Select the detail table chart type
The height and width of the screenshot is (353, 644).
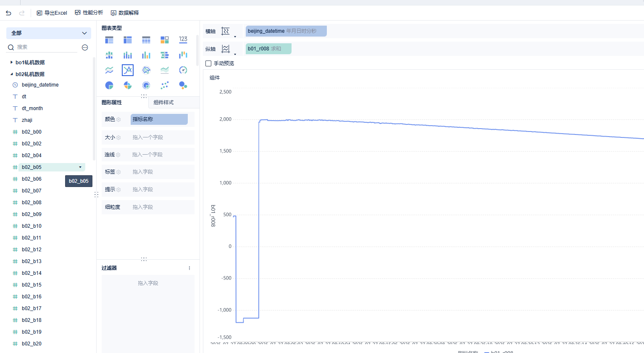(x=146, y=40)
